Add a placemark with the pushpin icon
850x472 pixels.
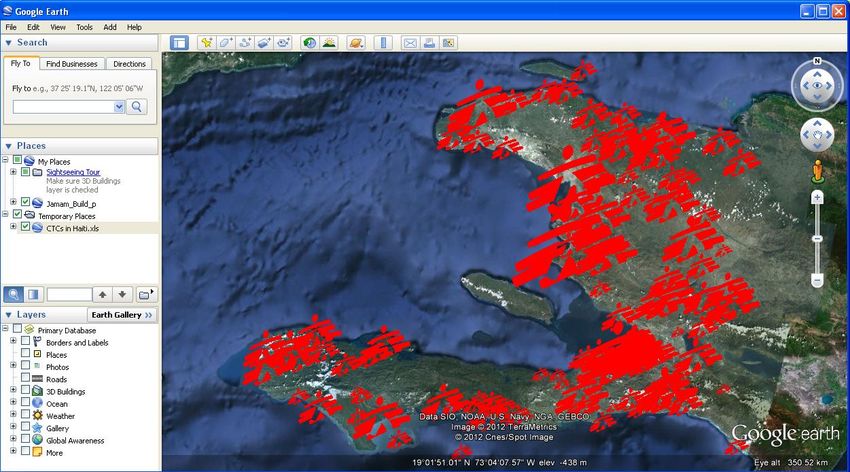pos(206,43)
